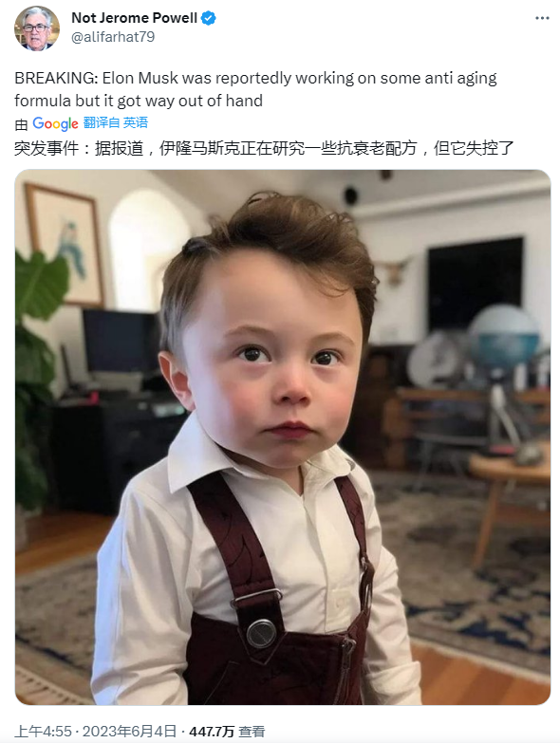Click the 上午4:55 timestamp
The height and width of the screenshot is (743, 560).
point(43,732)
